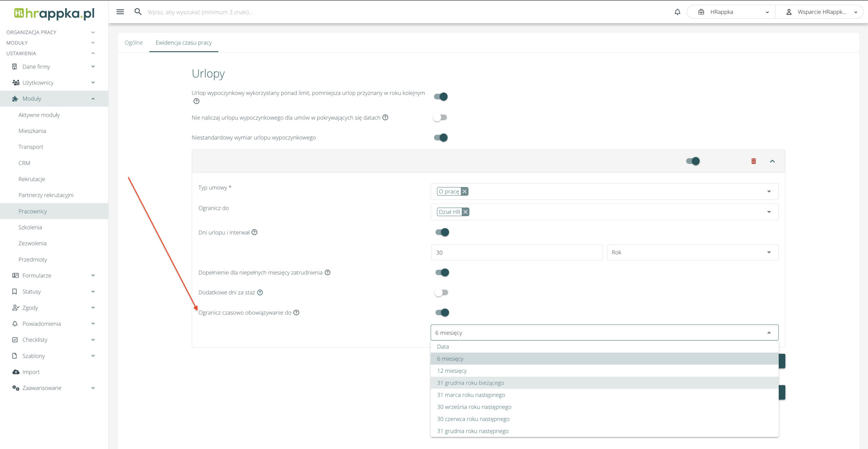The height and width of the screenshot is (449, 868).
Task: Enable Dodatkowe dni za staż switch
Action: tap(441, 292)
